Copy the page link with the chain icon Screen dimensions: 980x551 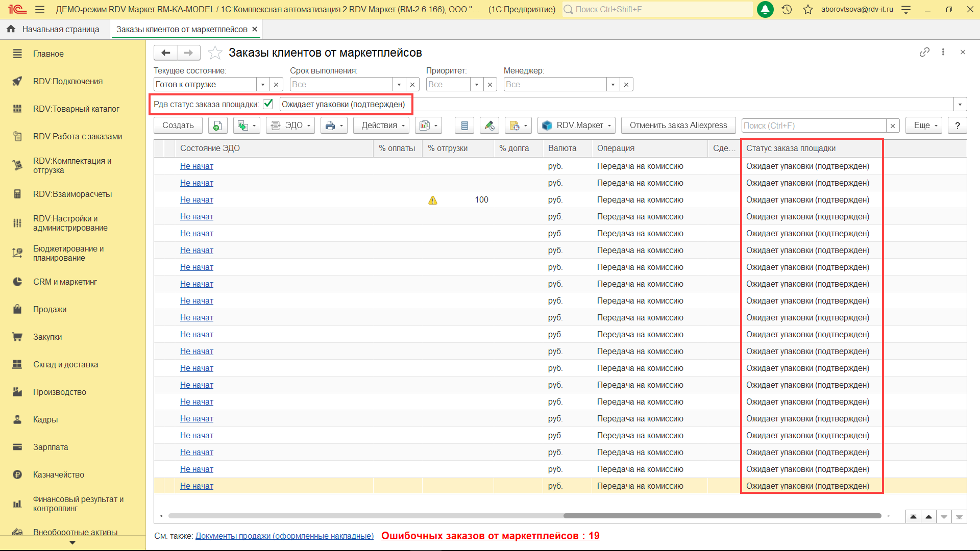click(x=924, y=52)
